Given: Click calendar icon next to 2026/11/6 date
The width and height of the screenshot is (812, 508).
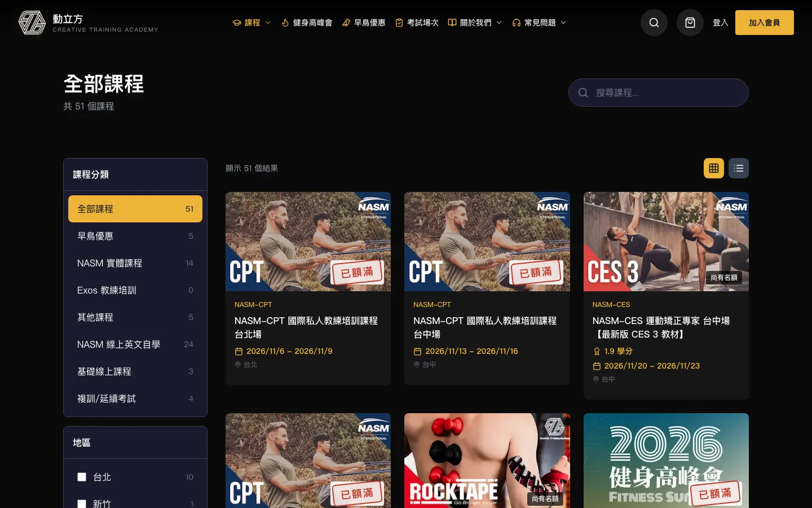Looking at the screenshot, I should (239, 351).
